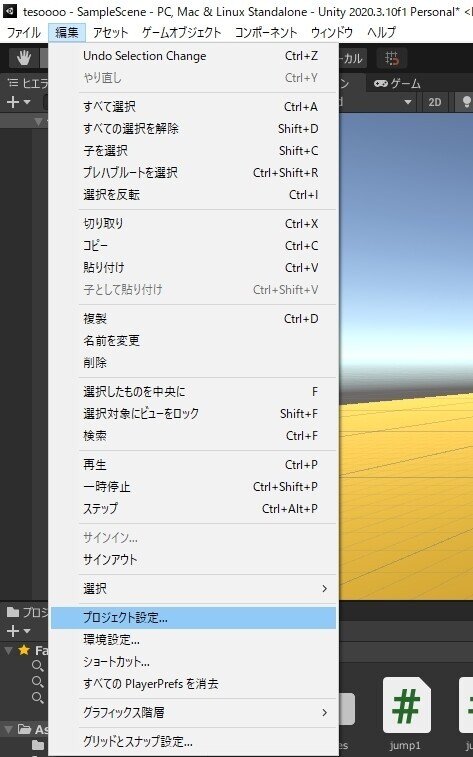Choose 複製 entry
Image resolution: width=473 pixels, height=757 pixels.
click(193, 319)
